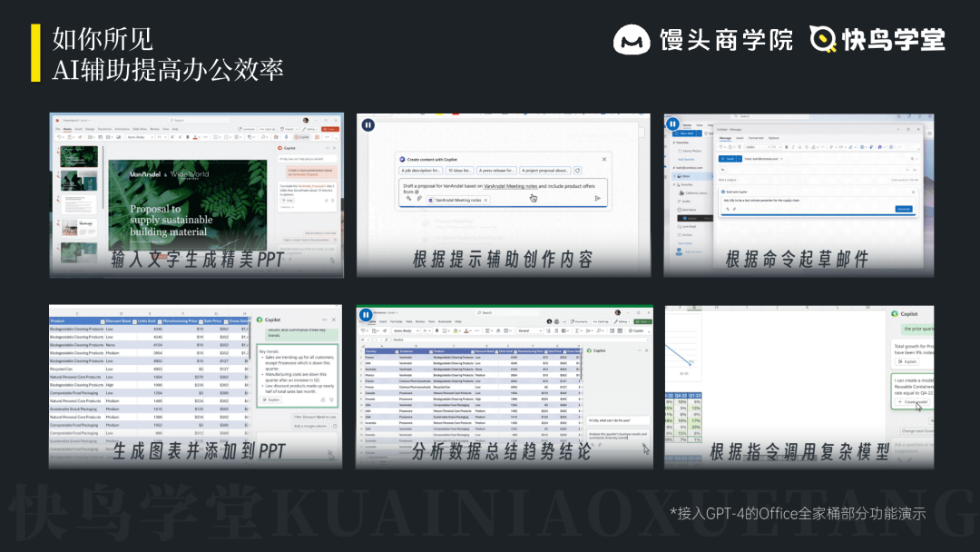Toggle Underline in the Outlook message toolbar
The width and height of the screenshot is (980, 552).
click(800, 148)
